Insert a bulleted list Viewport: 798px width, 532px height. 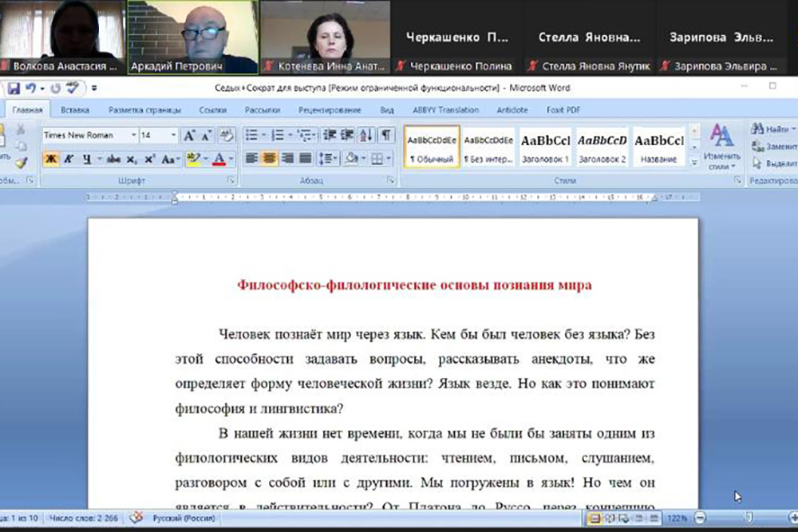(x=251, y=135)
